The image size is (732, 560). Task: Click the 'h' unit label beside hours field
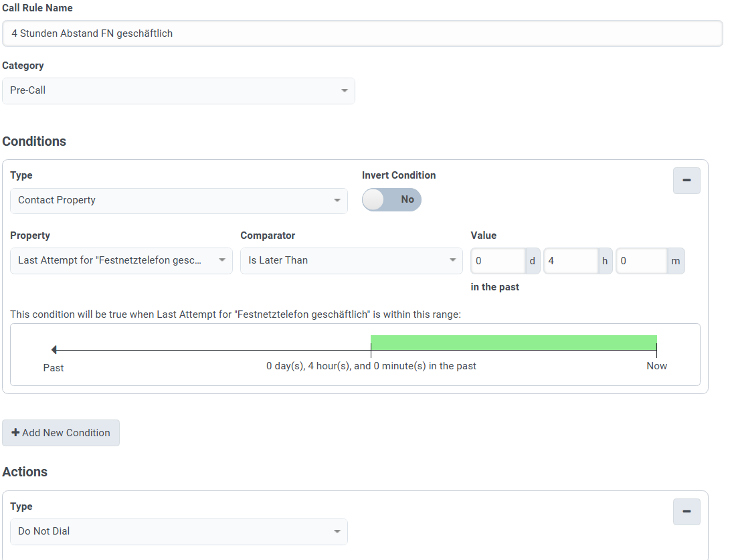coord(605,261)
